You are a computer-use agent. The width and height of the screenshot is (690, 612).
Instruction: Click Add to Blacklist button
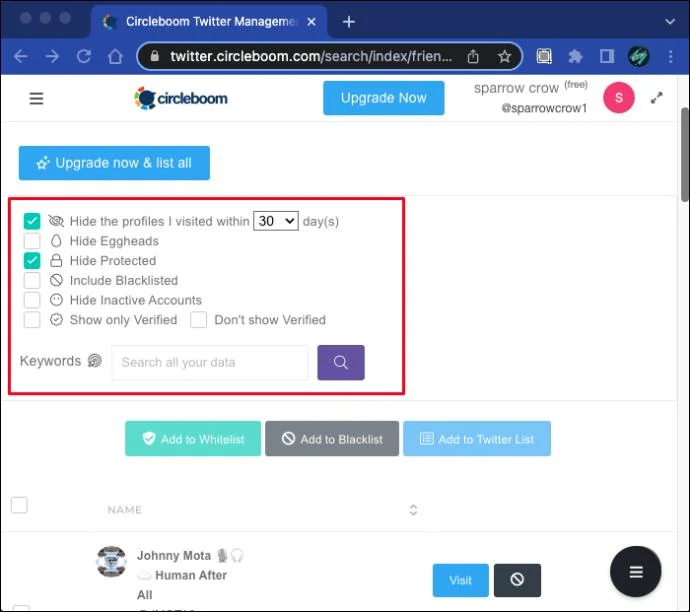coord(332,439)
